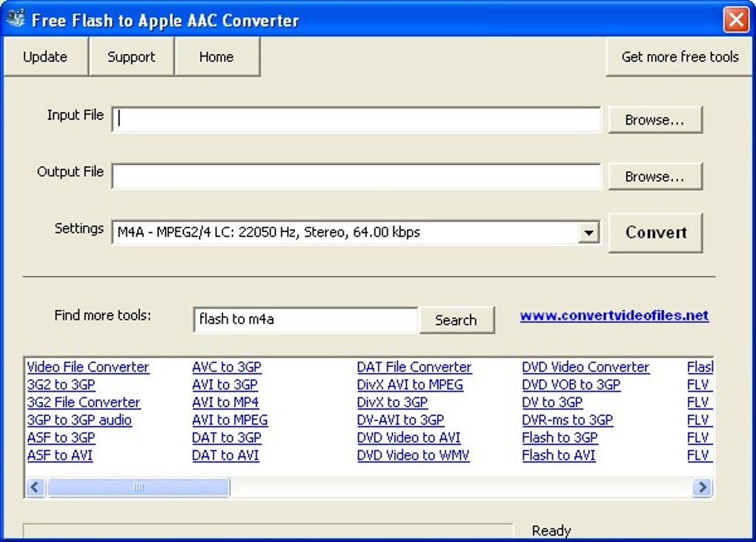
Task: Open the DVD VOB to 3GP link
Action: (571, 385)
